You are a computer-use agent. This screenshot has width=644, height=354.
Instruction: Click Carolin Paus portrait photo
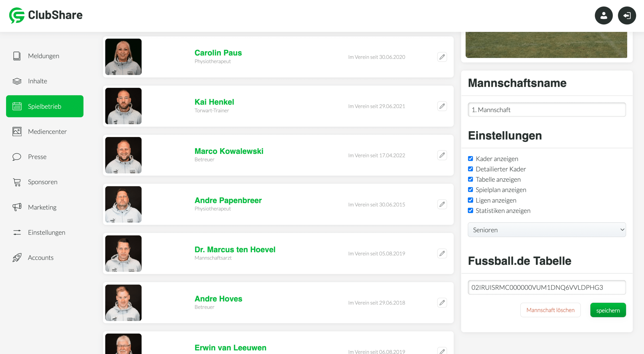(x=123, y=57)
